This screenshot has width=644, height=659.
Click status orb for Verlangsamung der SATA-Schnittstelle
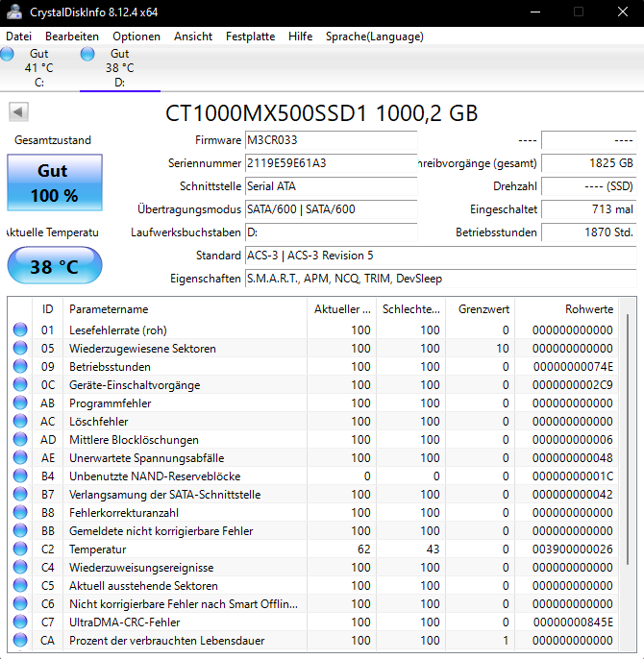click(20, 494)
